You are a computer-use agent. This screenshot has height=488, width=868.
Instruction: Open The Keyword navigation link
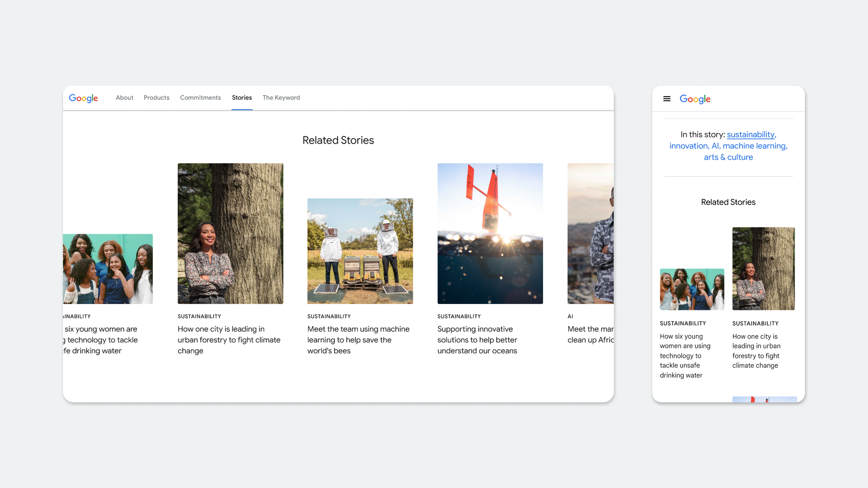pyautogui.click(x=281, y=97)
